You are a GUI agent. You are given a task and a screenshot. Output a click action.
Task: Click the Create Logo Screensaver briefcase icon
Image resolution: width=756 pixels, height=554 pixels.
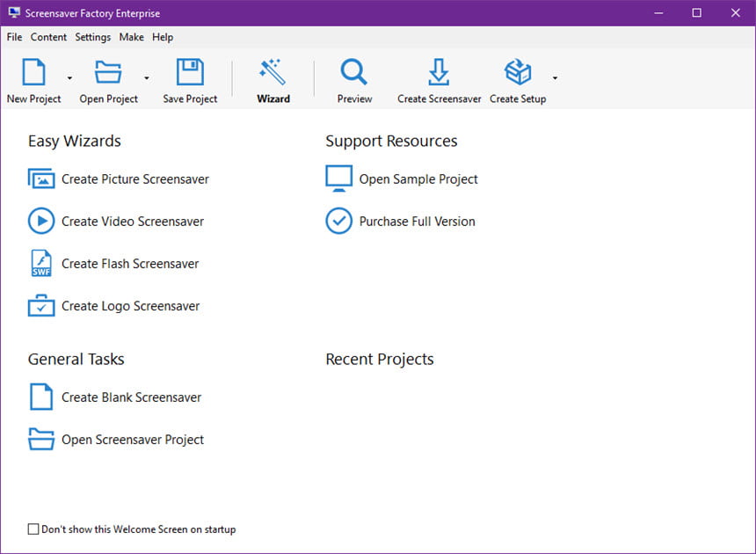41,306
